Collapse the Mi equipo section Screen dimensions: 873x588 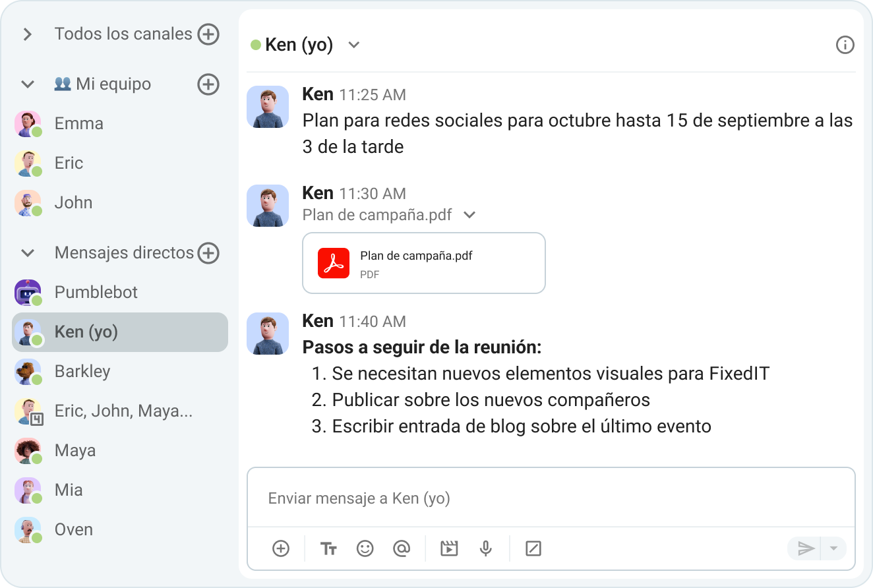coord(26,84)
